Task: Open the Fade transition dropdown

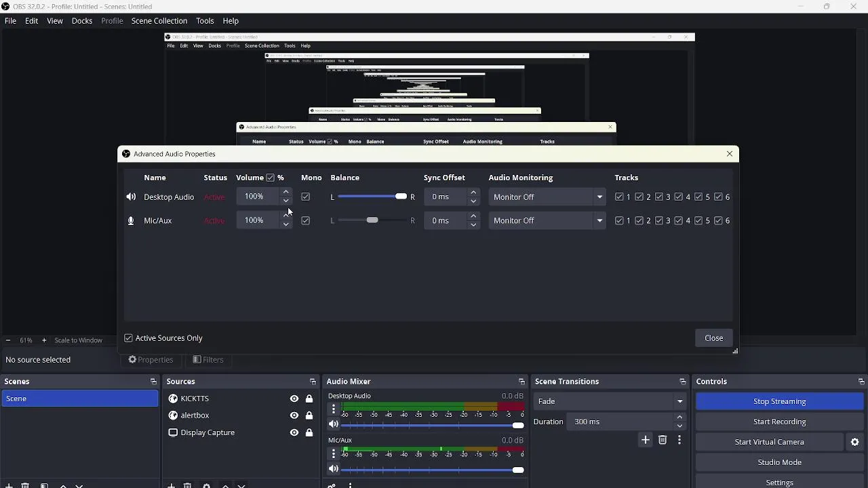Action: coord(610,401)
